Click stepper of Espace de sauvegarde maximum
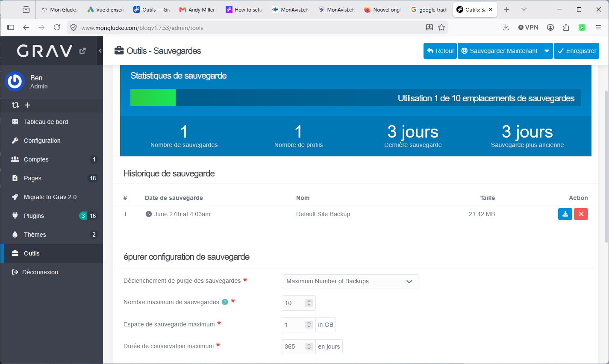This screenshot has height=364, width=609. (x=309, y=325)
